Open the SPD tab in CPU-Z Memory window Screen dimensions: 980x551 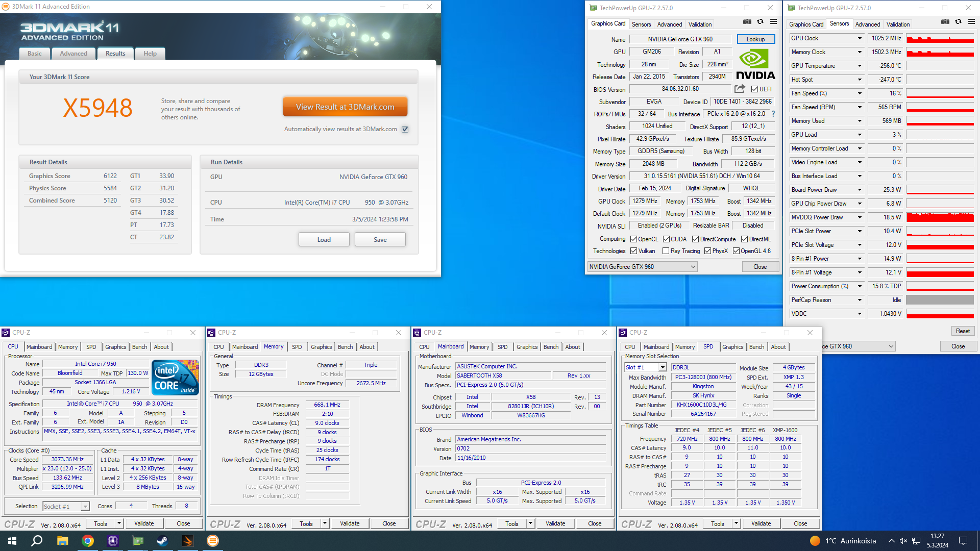(x=297, y=347)
